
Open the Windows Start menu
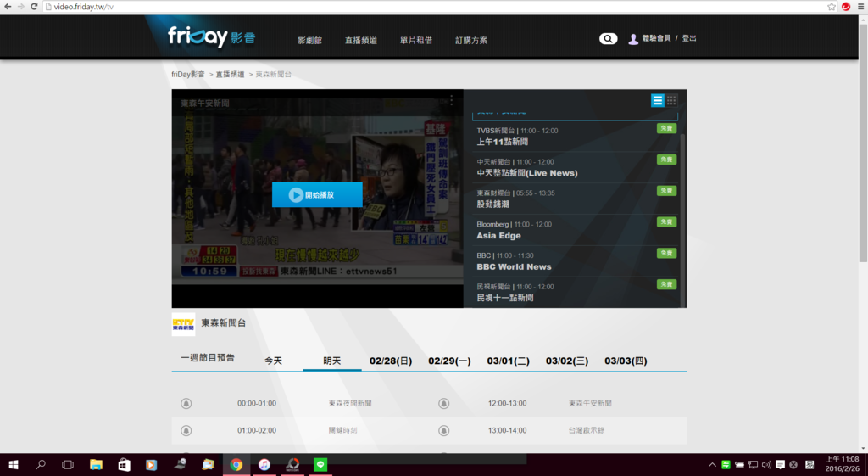(14, 464)
